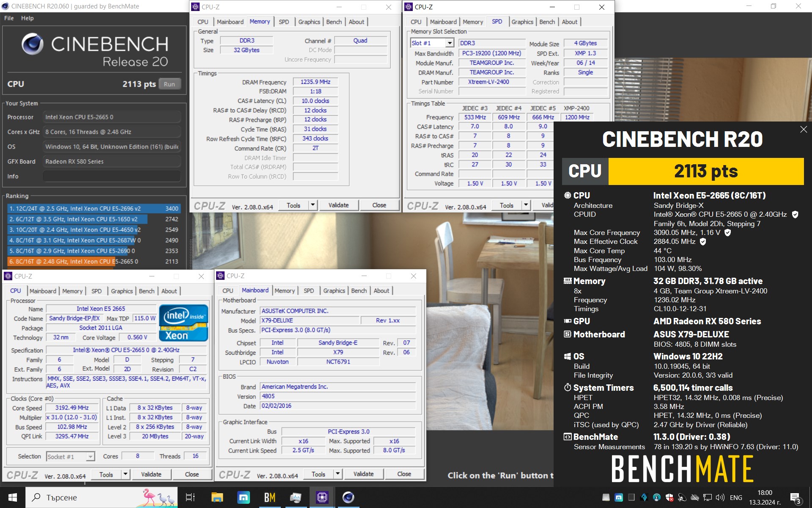Open File Explorer from the taskbar
Viewport: 812px width, 508px height.
(x=217, y=497)
